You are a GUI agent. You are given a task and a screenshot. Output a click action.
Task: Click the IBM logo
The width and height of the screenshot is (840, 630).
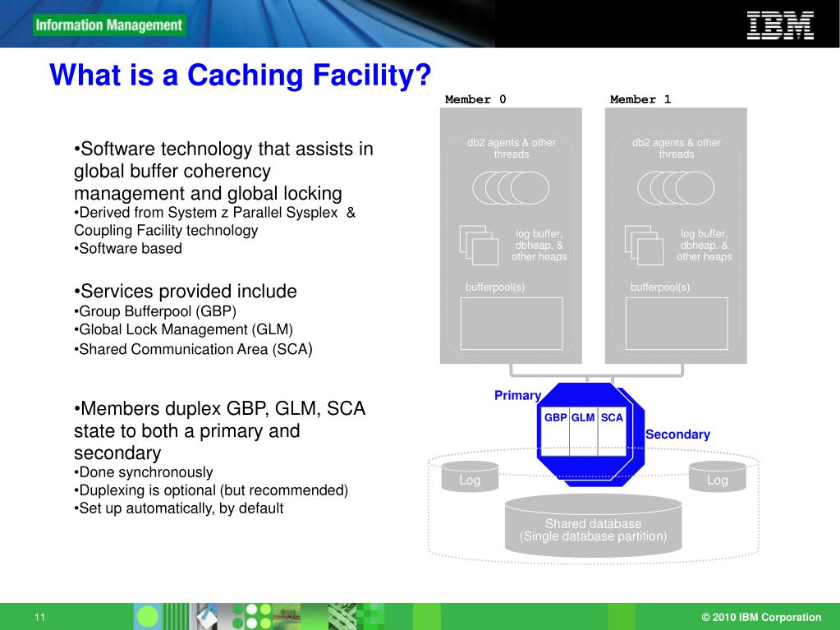[x=781, y=26]
